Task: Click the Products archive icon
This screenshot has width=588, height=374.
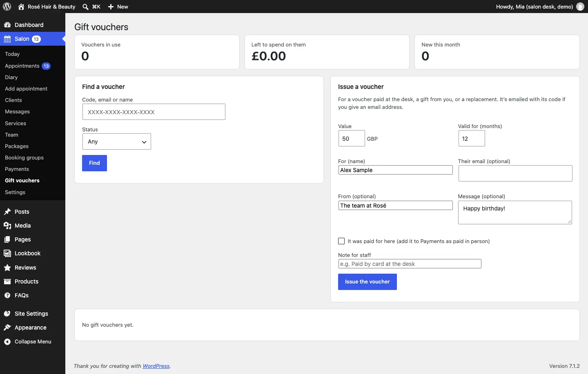Action: [7, 281]
